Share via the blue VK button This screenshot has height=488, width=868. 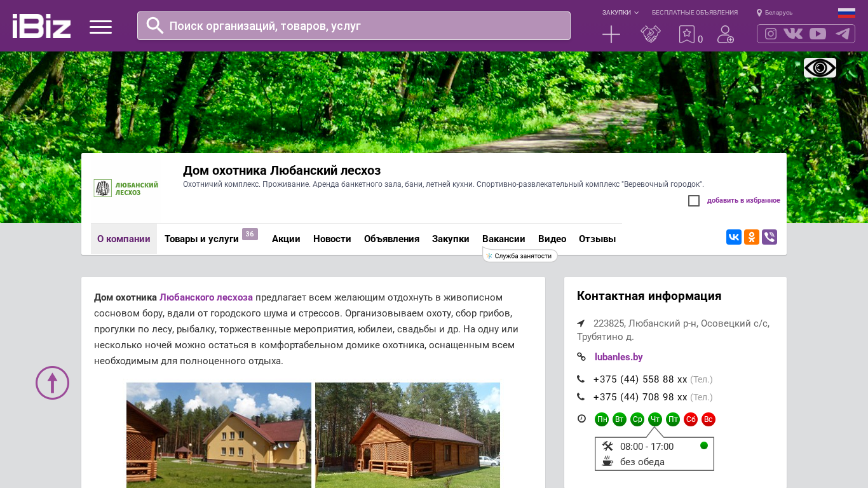(x=734, y=237)
